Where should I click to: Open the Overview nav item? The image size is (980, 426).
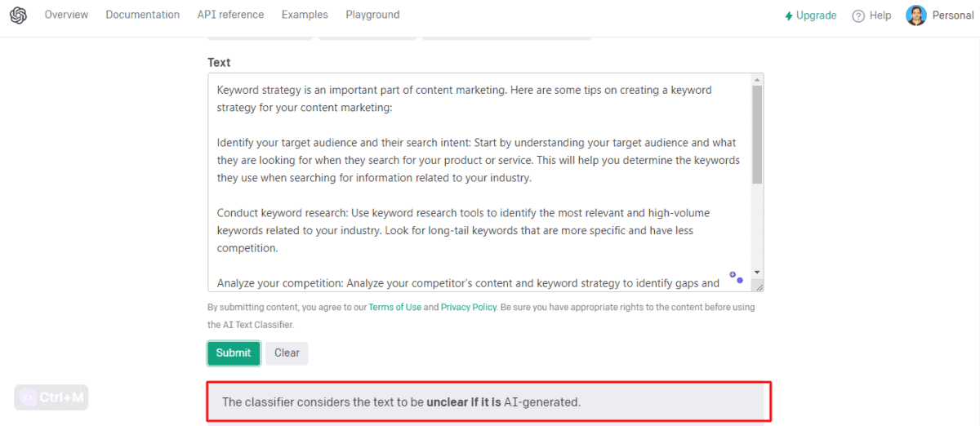(x=66, y=15)
